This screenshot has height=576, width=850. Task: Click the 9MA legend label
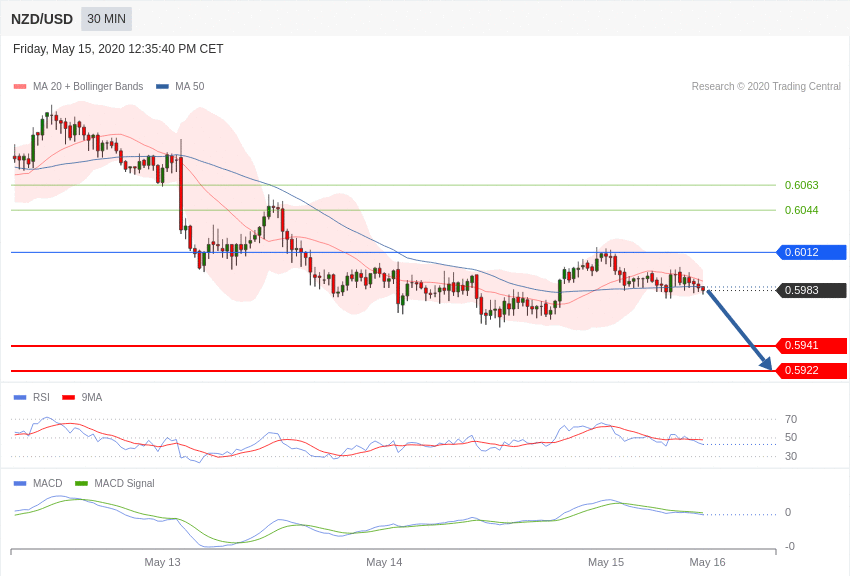(92, 397)
